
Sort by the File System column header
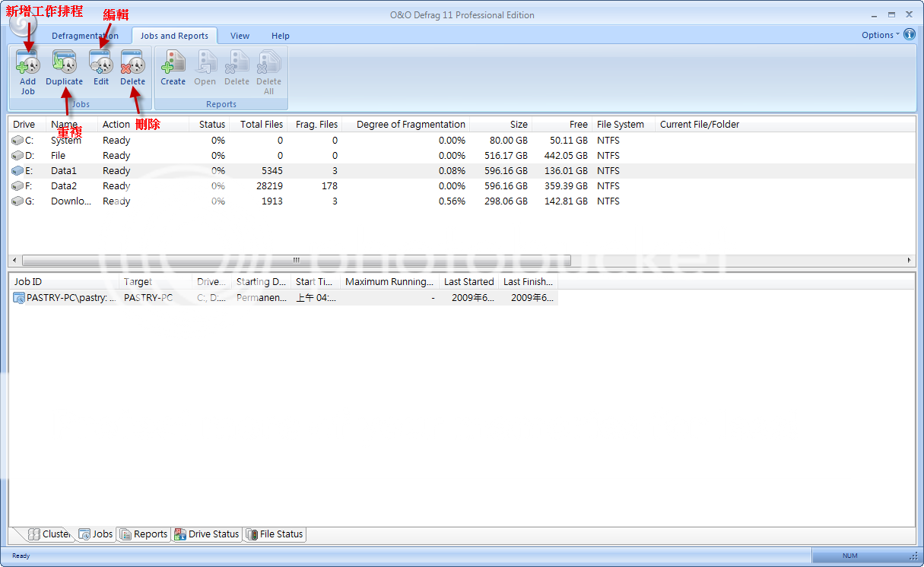(x=624, y=125)
